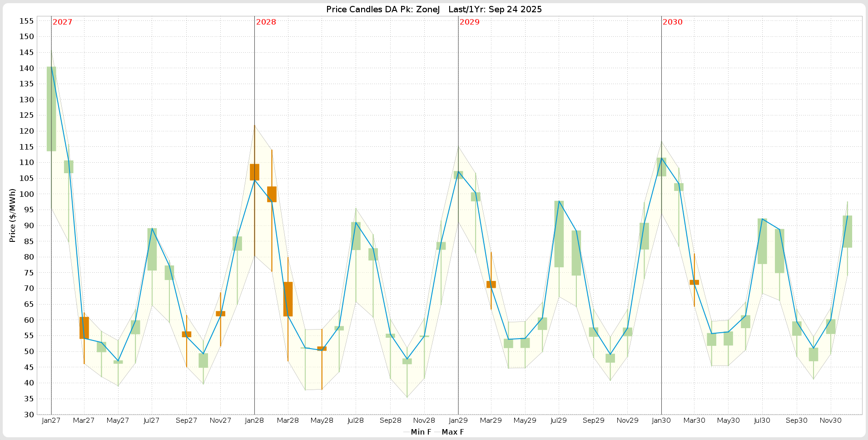Click the 'Price ($/MWh)' y-axis title
Image resolution: width=868 pixels, height=440 pixels.
pos(12,215)
